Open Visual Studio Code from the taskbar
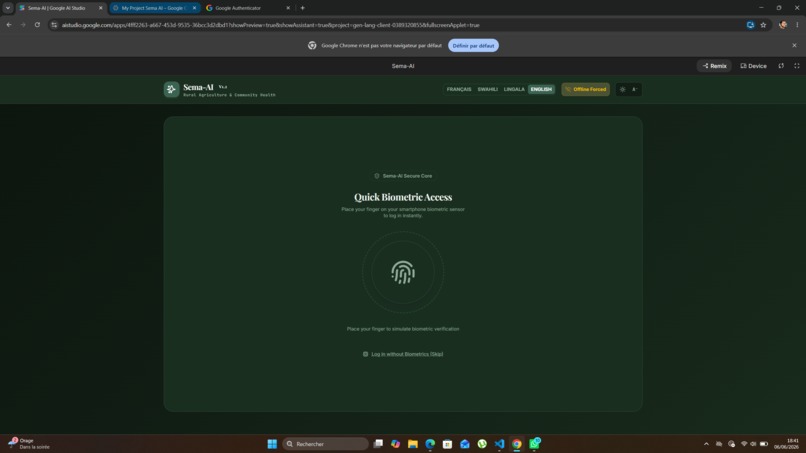The image size is (806, 453). click(499, 444)
